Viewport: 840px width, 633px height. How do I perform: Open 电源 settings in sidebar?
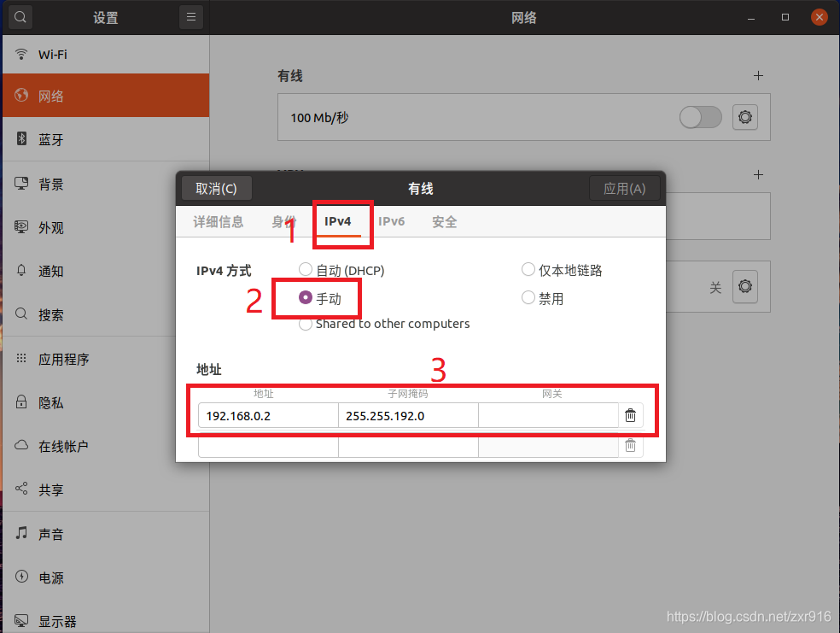(x=106, y=577)
